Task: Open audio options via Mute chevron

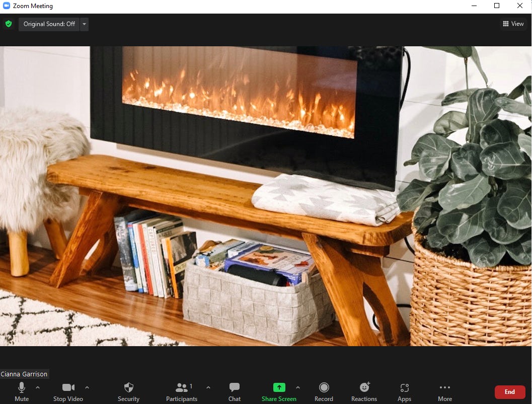Action: click(37, 388)
